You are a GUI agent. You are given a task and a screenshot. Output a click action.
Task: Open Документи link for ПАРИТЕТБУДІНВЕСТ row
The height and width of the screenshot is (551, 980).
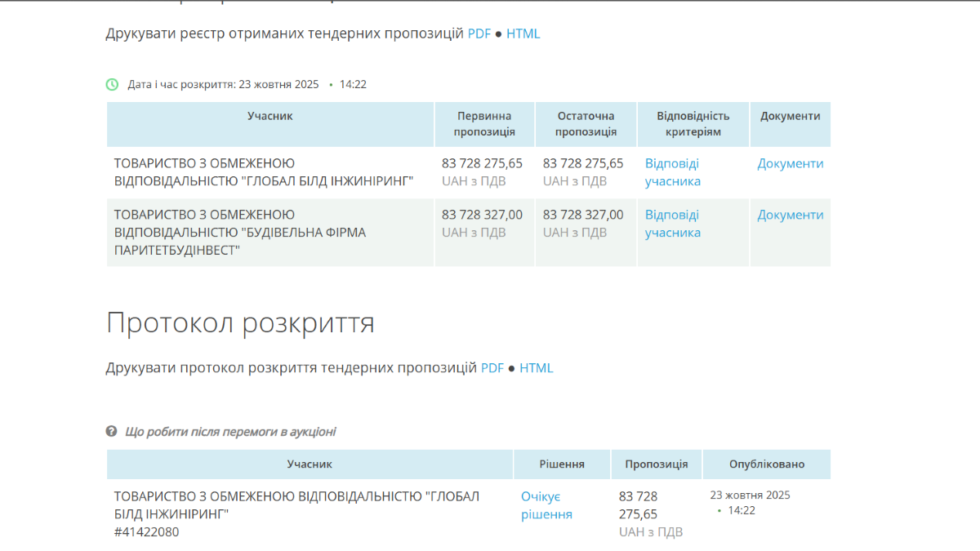click(x=790, y=215)
